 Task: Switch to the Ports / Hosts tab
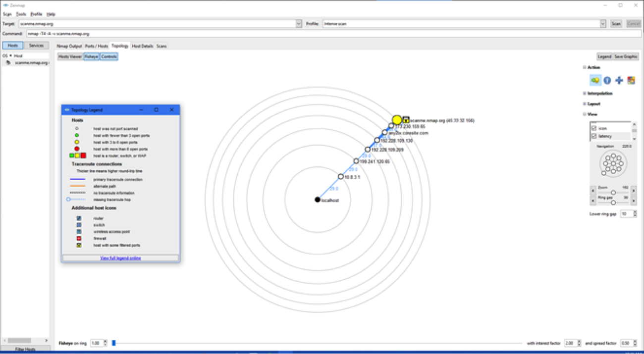pyautogui.click(x=97, y=46)
